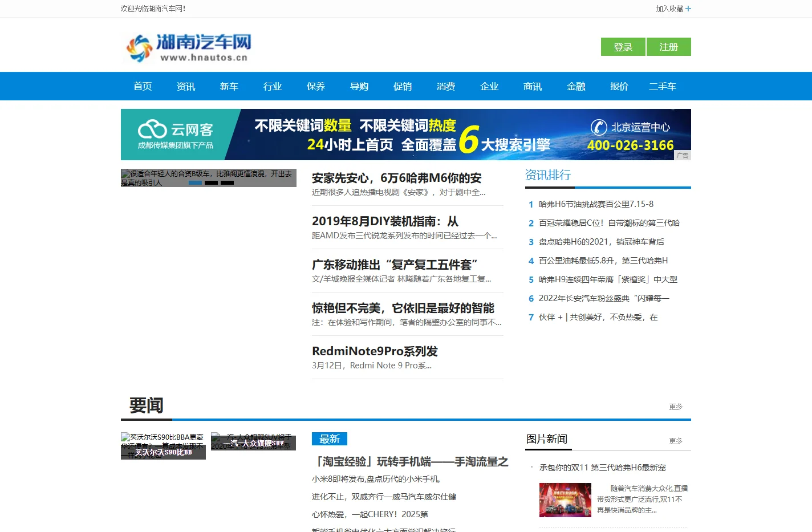The image size is (812, 532).
Task: Click the plus icon beside 加入收藏
Action: pyautogui.click(x=688, y=9)
